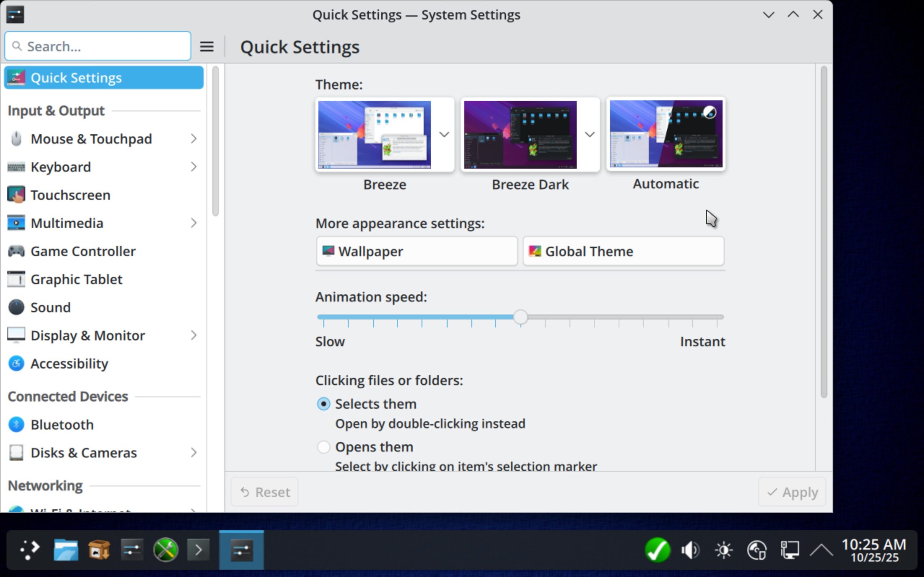Open Game Controller settings

83,251
